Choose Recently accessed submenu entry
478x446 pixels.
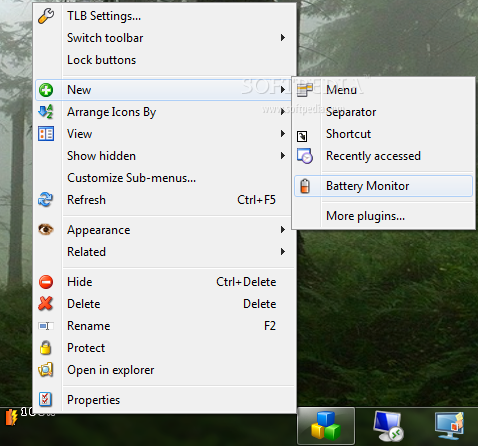tap(383, 156)
